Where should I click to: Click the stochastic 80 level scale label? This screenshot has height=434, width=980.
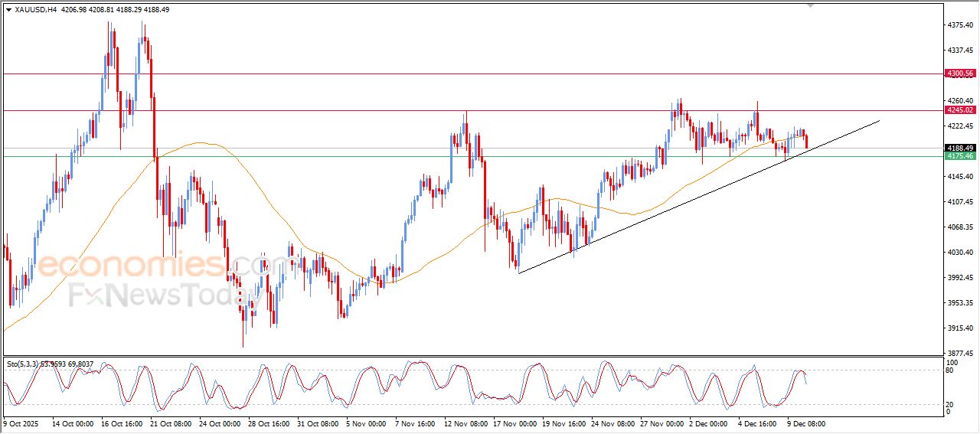(950, 371)
